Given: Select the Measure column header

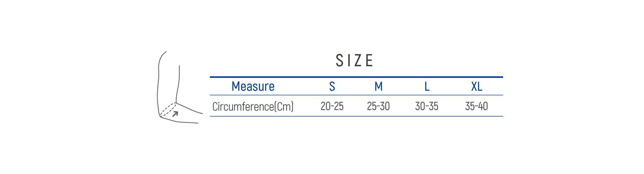Looking at the screenshot, I should coord(253,86).
